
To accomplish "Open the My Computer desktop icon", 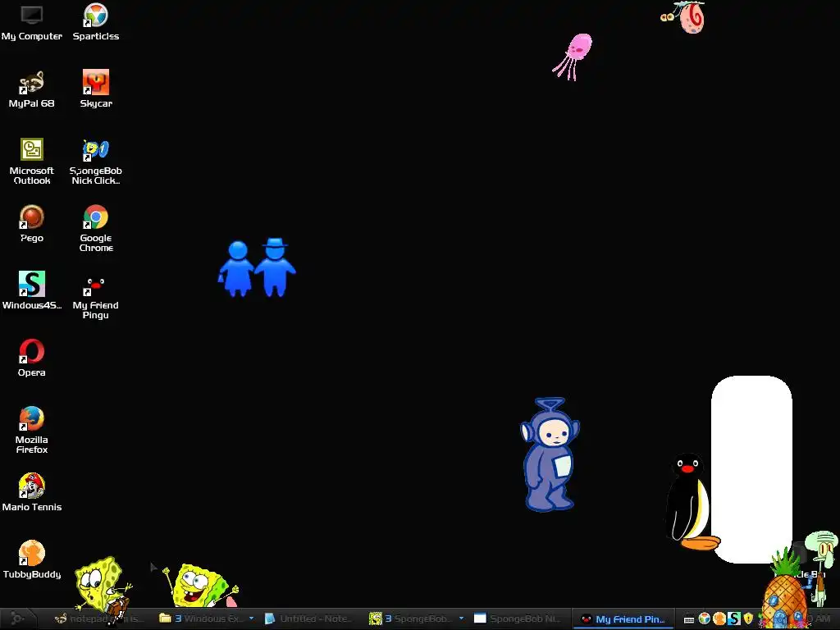I will pos(32,22).
